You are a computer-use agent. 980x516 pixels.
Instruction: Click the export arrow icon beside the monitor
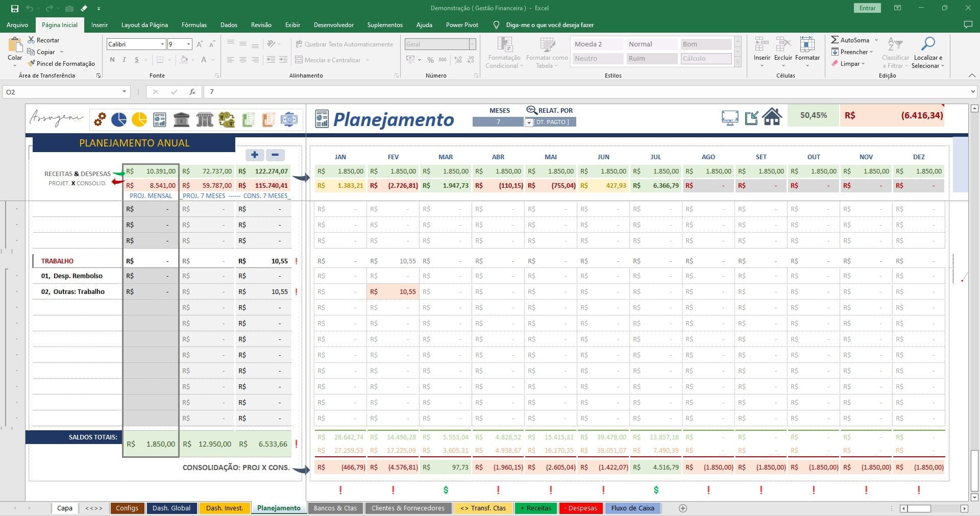pos(751,118)
